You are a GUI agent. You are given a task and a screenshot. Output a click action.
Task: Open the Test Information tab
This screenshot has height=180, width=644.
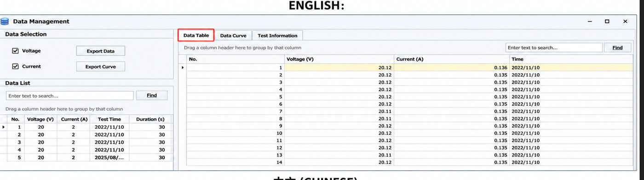coord(277,35)
